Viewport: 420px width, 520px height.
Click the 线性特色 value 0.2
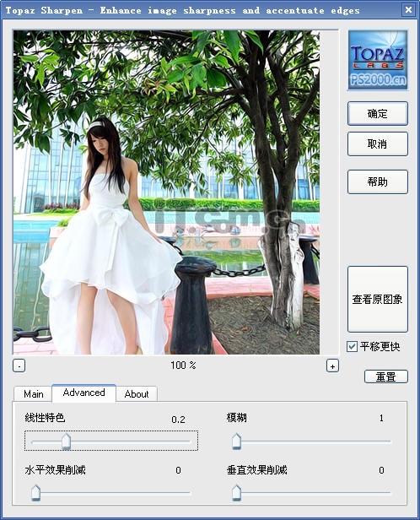pos(178,420)
